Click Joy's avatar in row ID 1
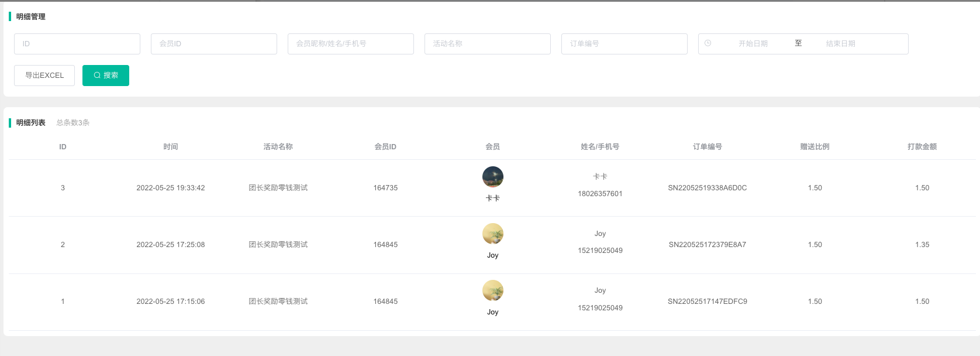 click(x=493, y=290)
